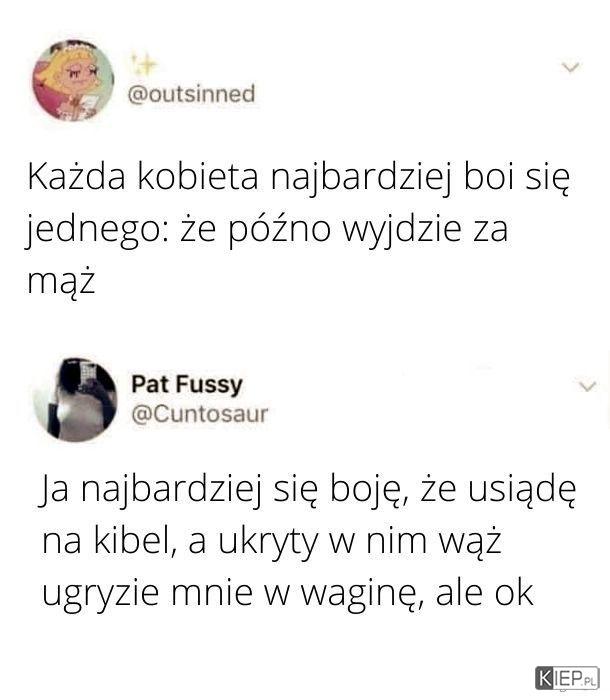Click the sparkle emoji display name
The height and width of the screenshot is (700, 610).
coord(144,64)
